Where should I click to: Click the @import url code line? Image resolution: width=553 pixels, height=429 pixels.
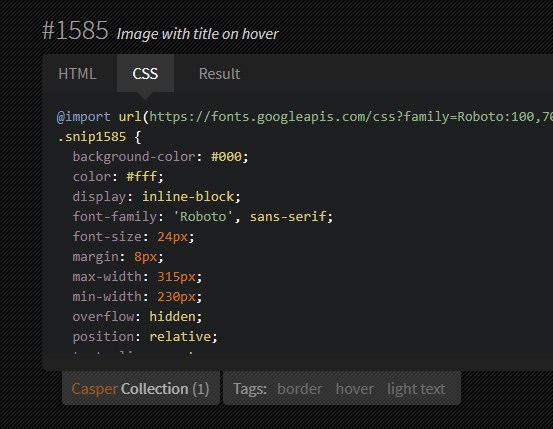305,117
